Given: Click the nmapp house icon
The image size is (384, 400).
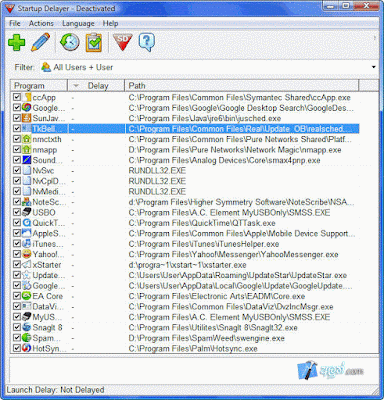Looking at the screenshot, I should point(27,150).
